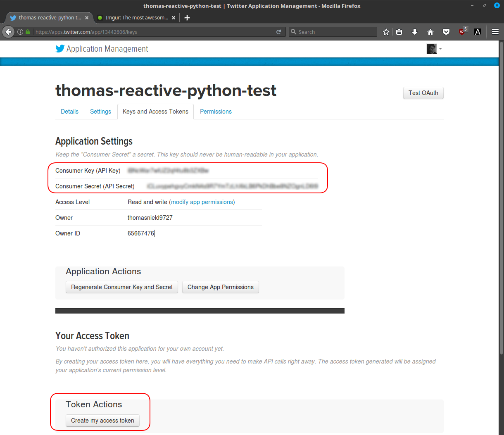Reload the current page

[x=278, y=32]
